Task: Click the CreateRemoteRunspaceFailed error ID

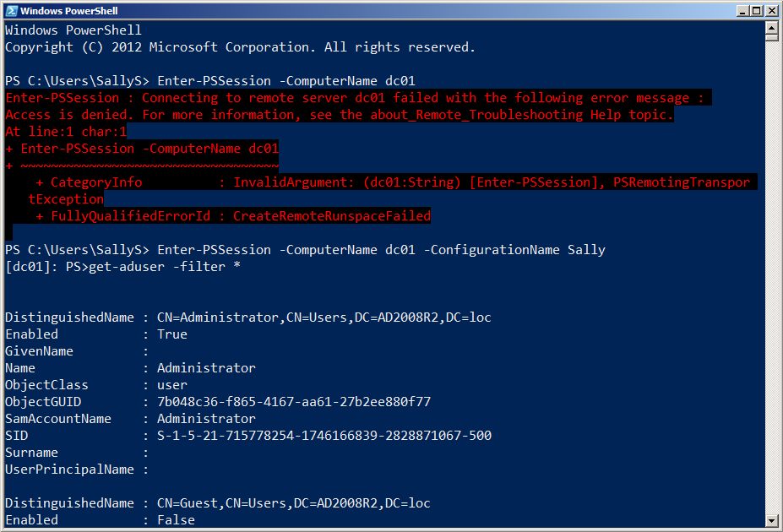Action: (x=331, y=216)
